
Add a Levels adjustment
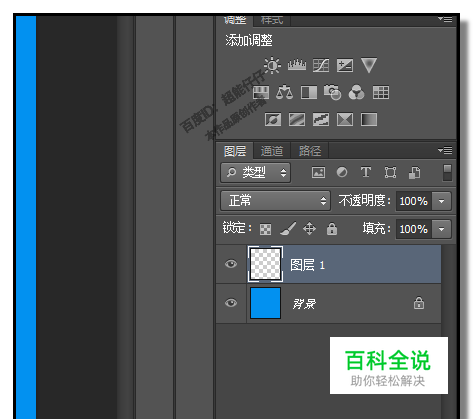pos(297,65)
